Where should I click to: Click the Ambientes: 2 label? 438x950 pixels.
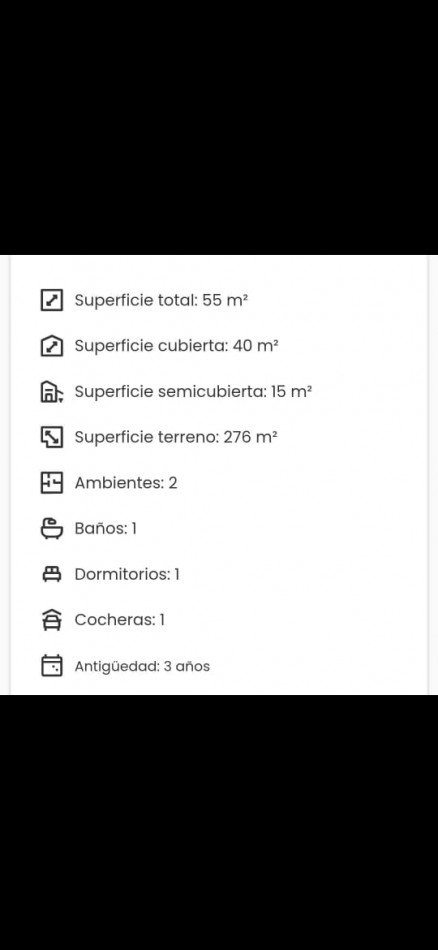pos(126,483)
